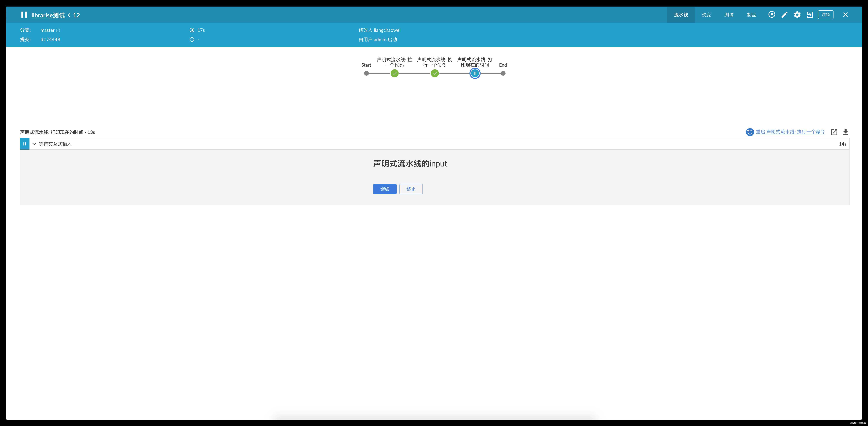The height and width of the screenshot is (426, 868).
Task: Open the librarise测试 pipeline link
Action: [x=48, y=15]
